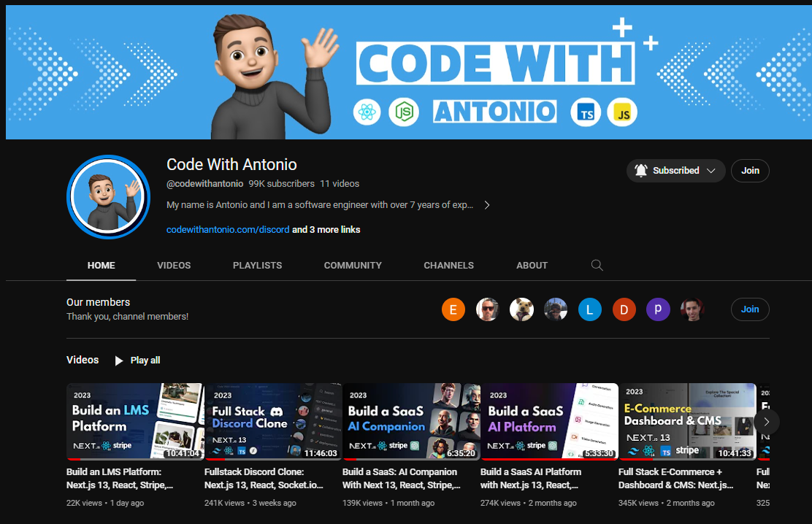
Task: Click the channel search magnifier icon
Action: pyautogui.click(x=597, y=266)
